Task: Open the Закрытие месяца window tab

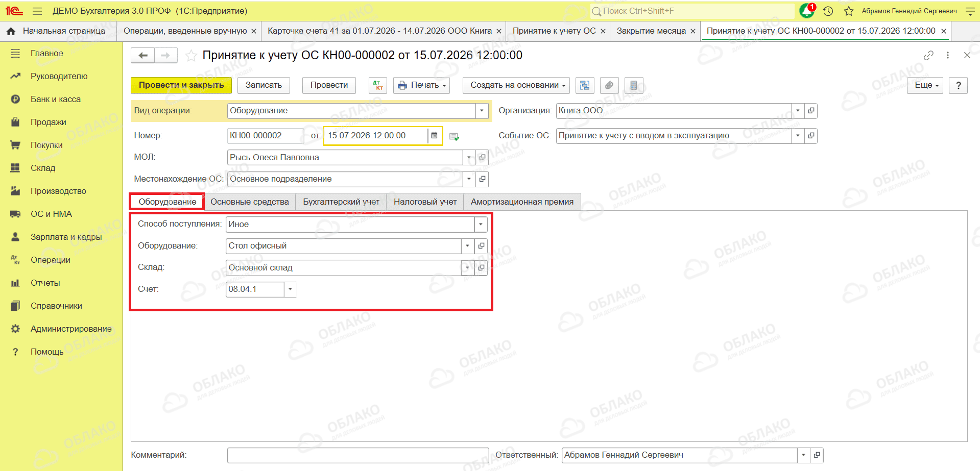Action: (x=651, y=31)
